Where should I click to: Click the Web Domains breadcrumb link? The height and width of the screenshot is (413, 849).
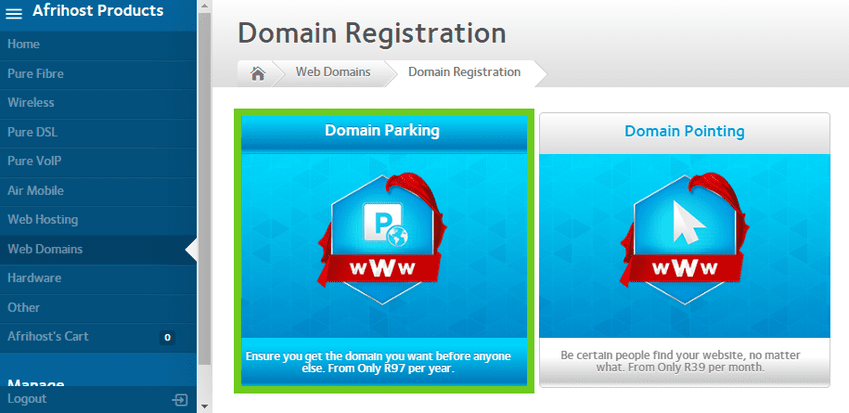(333, 72)
